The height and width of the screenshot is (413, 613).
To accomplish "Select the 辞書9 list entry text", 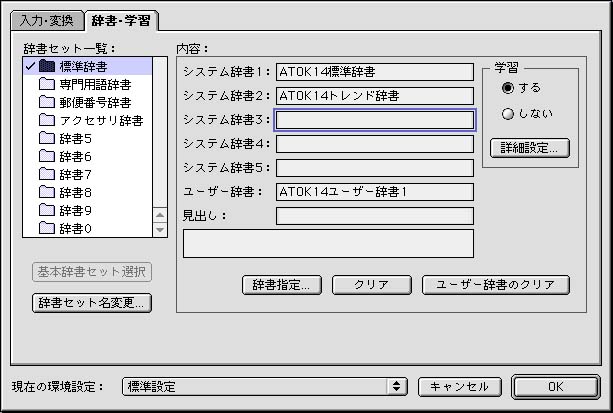I will tap(75, 210).
